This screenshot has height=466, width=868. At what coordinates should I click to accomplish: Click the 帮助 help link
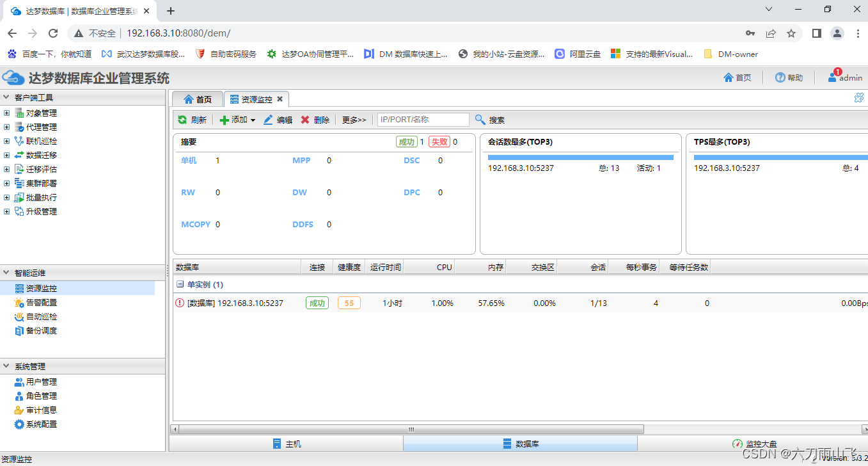789,77
